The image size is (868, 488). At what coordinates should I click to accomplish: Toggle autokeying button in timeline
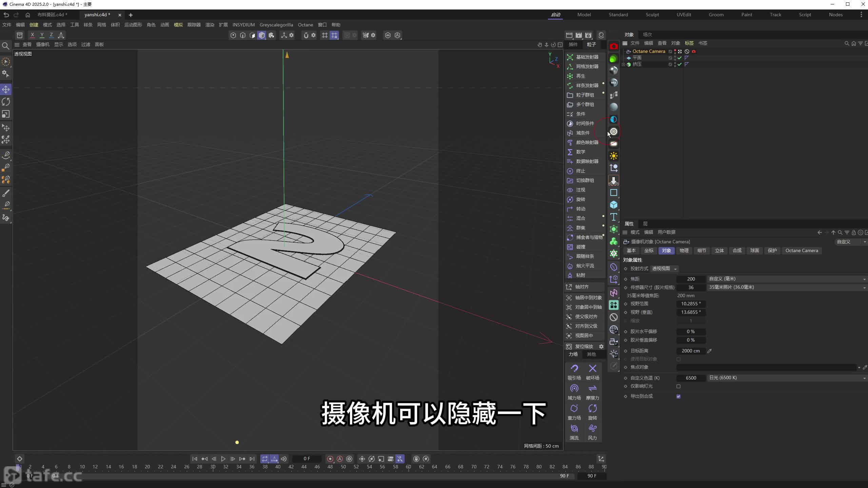[x=340, y=459]
